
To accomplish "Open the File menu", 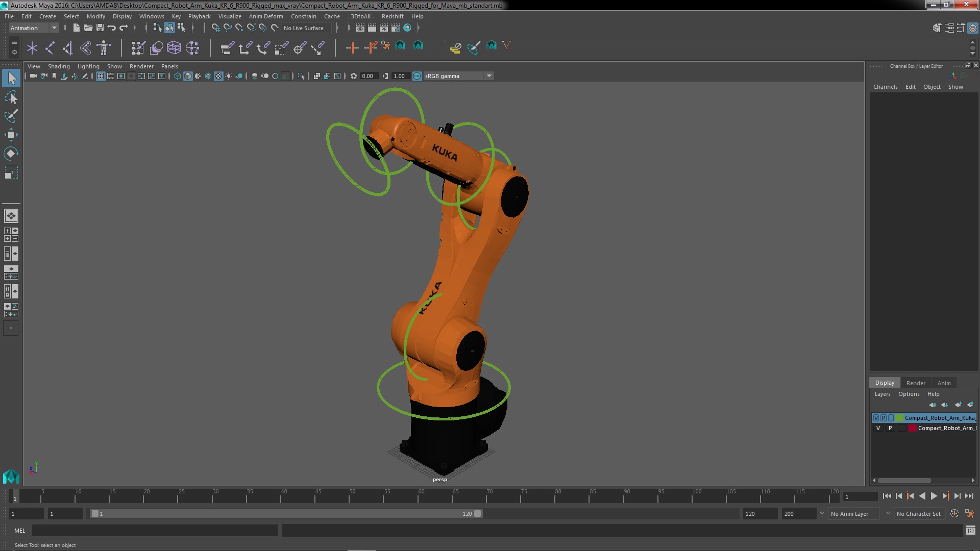I will (x=9, y=16).
